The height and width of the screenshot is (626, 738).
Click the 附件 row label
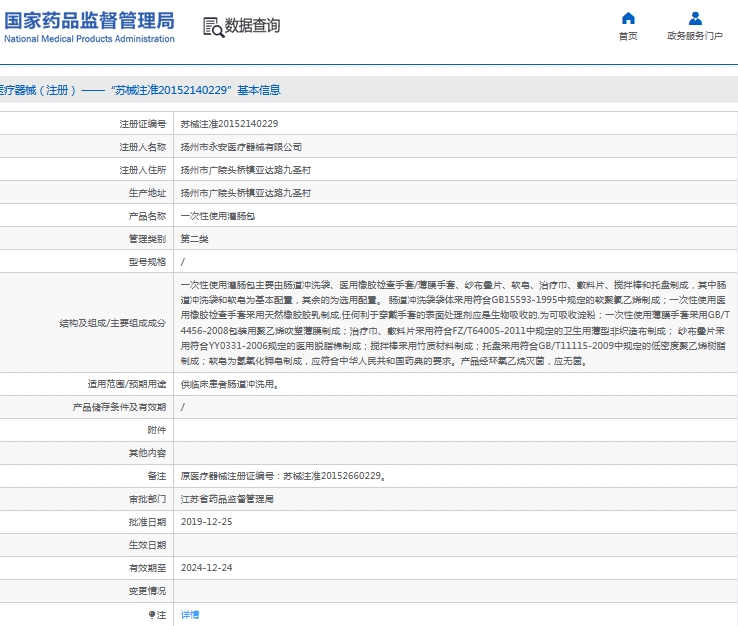(x=157, y=430)
